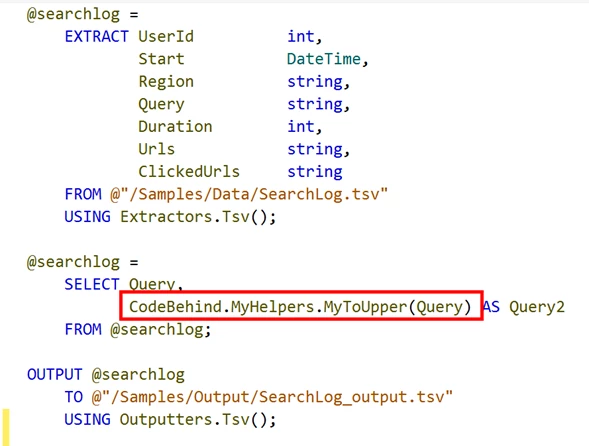Click the "/Samples/Data/SearchLog.tsv" input path string
Viewport: 589px width, 446px height.
[x=249, y=194]
